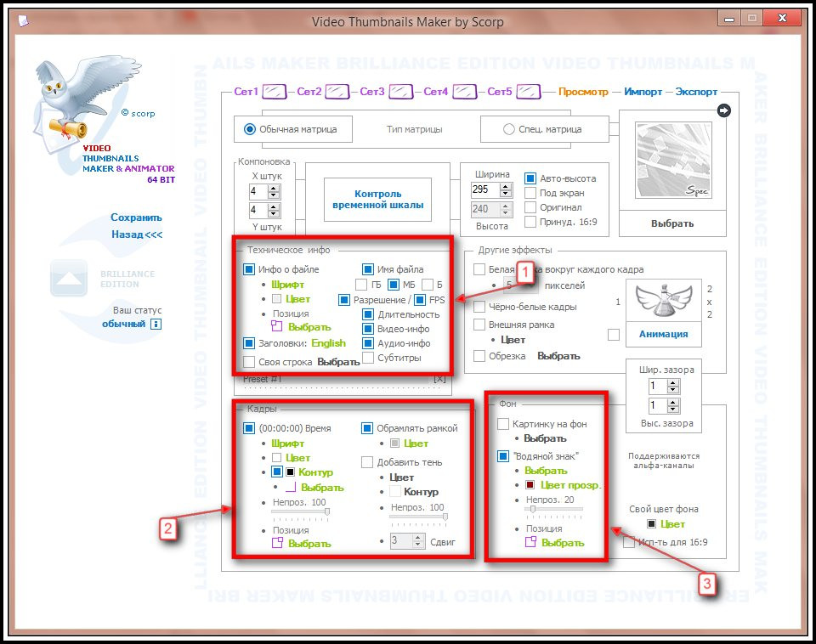Click the Сохранить link
Viewport: 816px width, 644px height.
click(136, 217)
